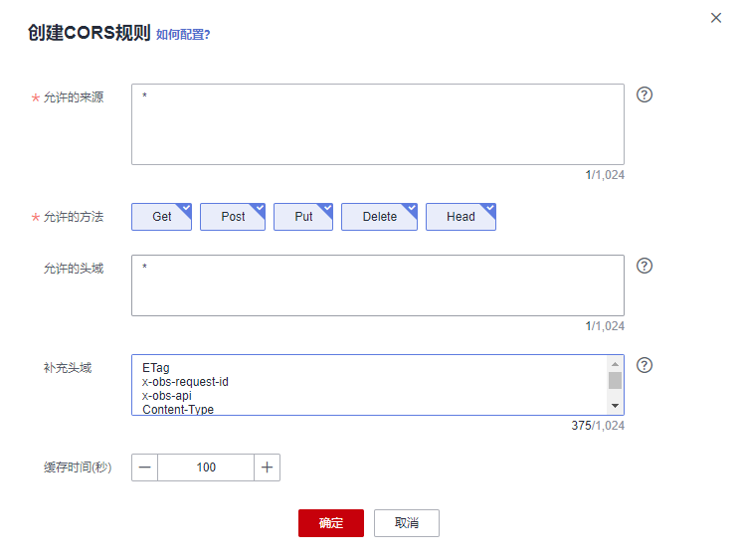Decrease cache time with minus button
This screenshot has height=560, width=738.
[145, 467]
